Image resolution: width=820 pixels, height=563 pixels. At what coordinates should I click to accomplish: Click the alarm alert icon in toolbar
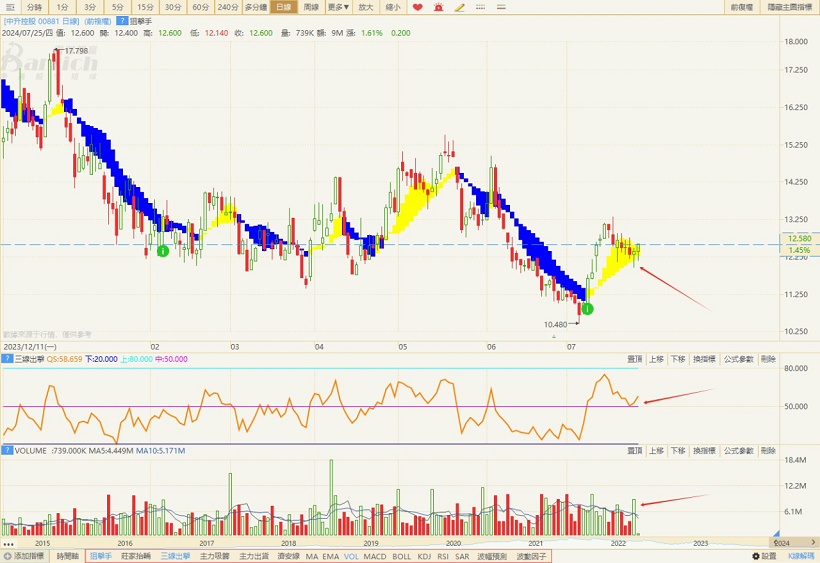[439, 7]
